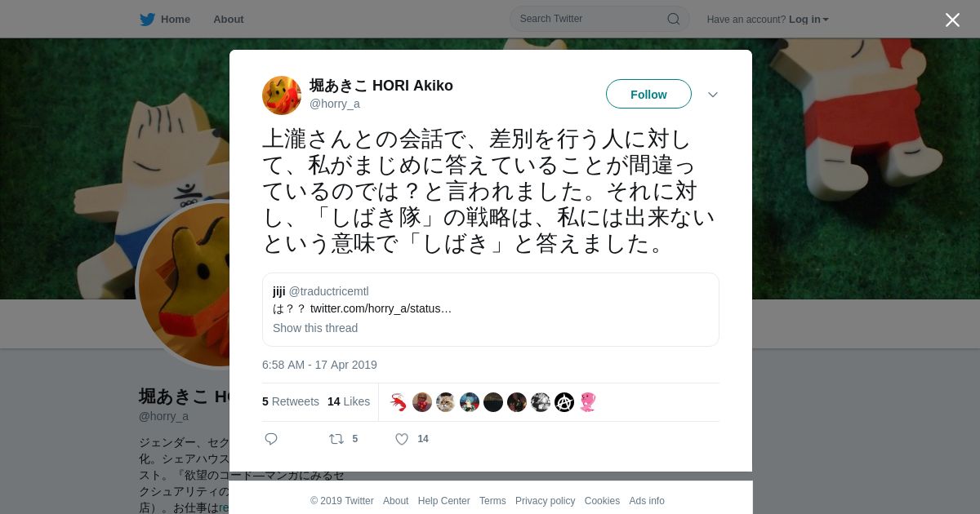Image resolution: width=980 pixels, height=514 pixels.
Task: Click the Twitter bird Home icon
Action: click(147, 19)
